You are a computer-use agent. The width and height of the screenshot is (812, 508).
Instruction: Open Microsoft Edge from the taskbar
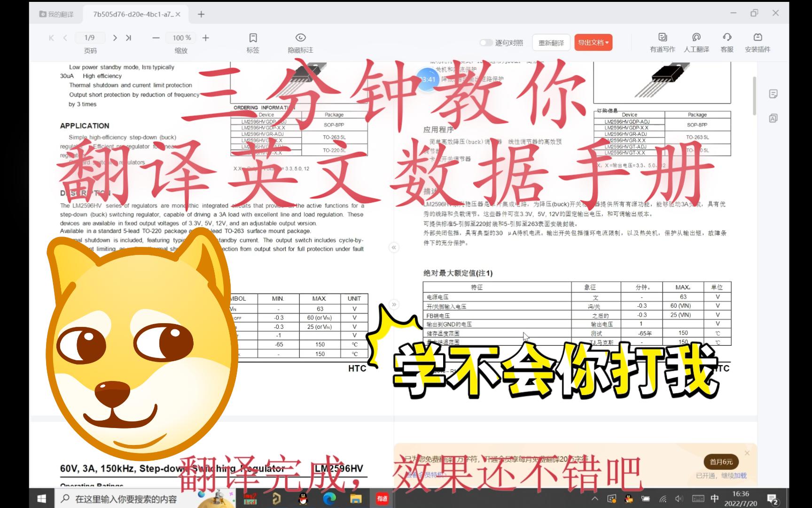(329, 499)
